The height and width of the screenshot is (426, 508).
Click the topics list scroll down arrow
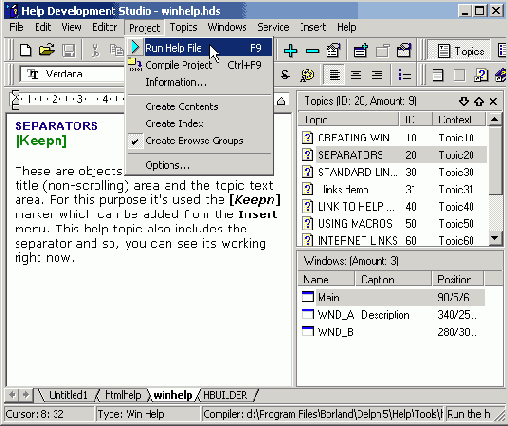pyautogui.click(x=495, y=238)
